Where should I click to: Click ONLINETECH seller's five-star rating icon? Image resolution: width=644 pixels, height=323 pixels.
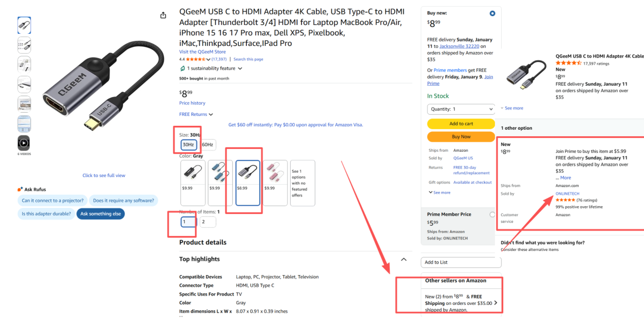coord(565,200)
